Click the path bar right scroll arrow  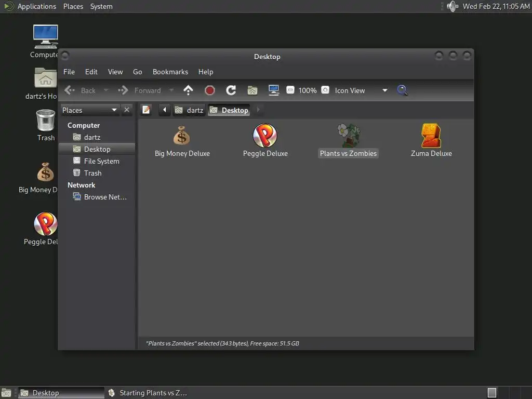coord(258,110)
